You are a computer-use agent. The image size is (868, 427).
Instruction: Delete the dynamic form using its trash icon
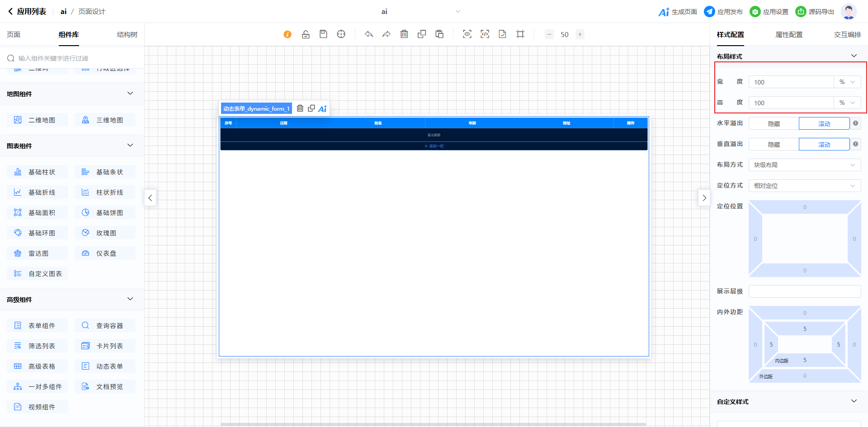[300, 108]
